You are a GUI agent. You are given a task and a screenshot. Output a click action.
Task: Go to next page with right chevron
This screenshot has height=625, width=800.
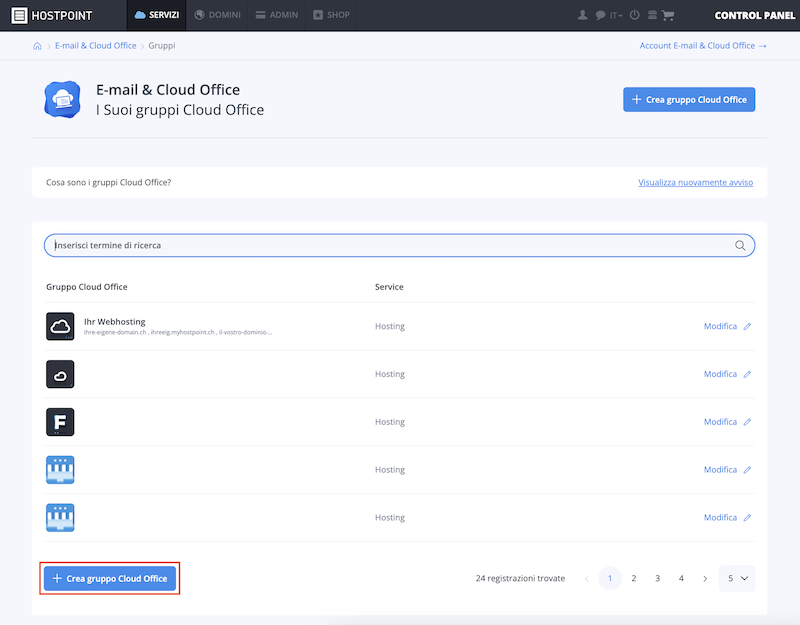tap(705, 579)
